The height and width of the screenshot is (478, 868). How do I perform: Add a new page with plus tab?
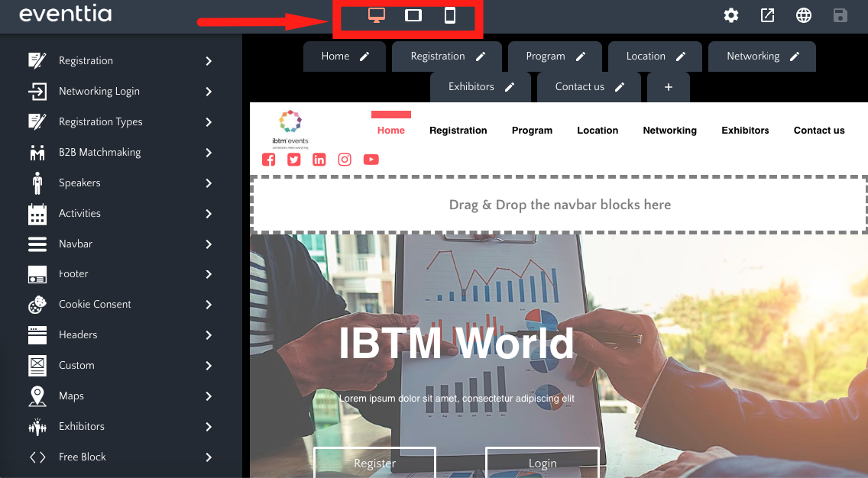pyautogui.click(x=668, y=87)
